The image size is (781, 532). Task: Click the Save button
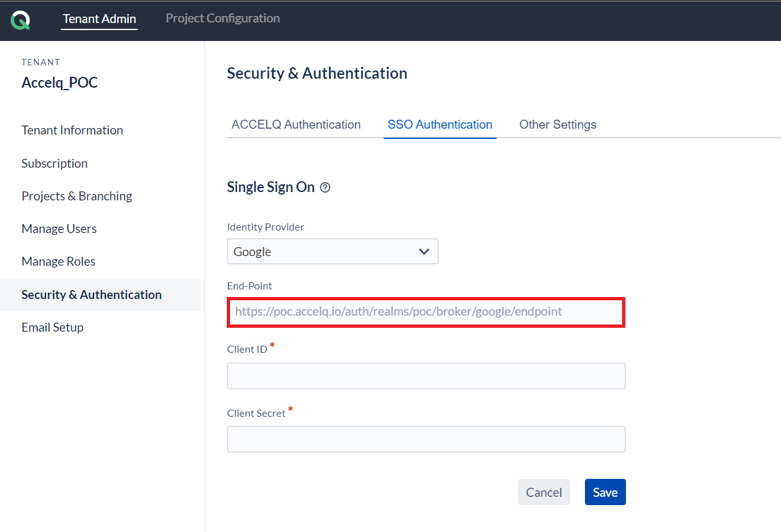(x=605, y=492)
